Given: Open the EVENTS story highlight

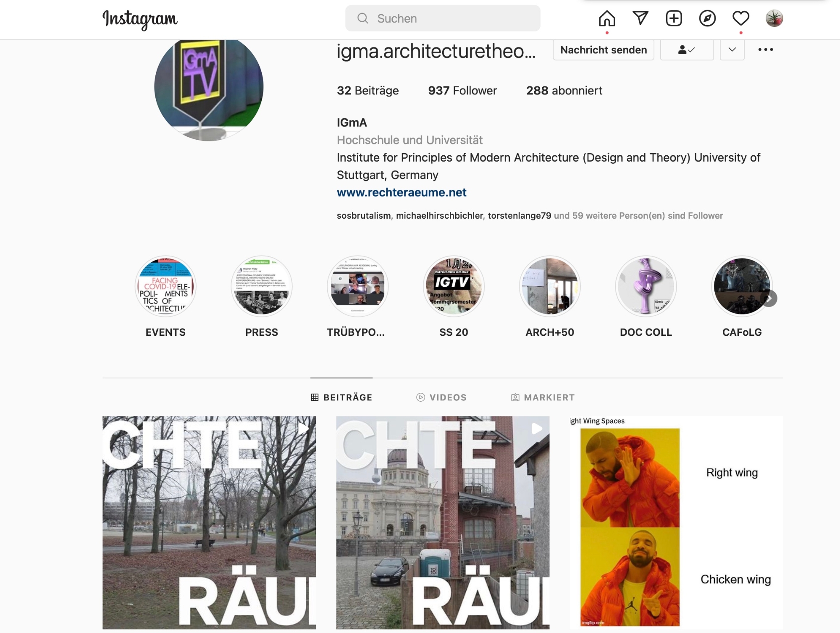Looking at the screenshot, I should pyautogui.click(x=165, y=286).
